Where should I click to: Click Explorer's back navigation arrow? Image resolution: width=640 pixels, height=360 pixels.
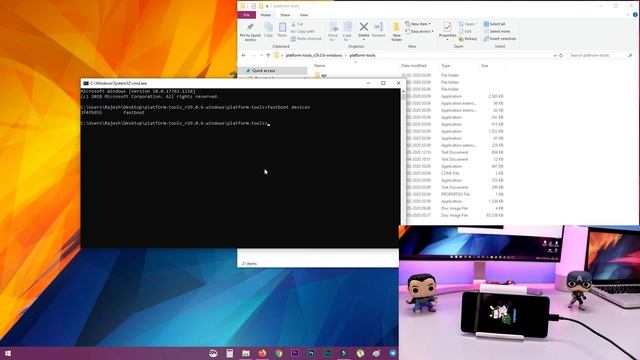point(244,55)
